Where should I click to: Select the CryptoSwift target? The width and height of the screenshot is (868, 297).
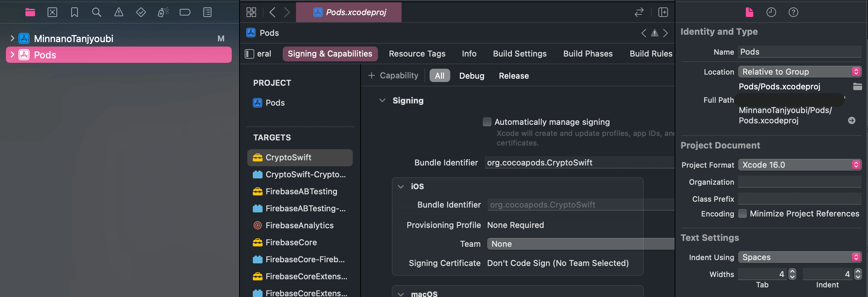pyautogui.click(x=300, y=158)
